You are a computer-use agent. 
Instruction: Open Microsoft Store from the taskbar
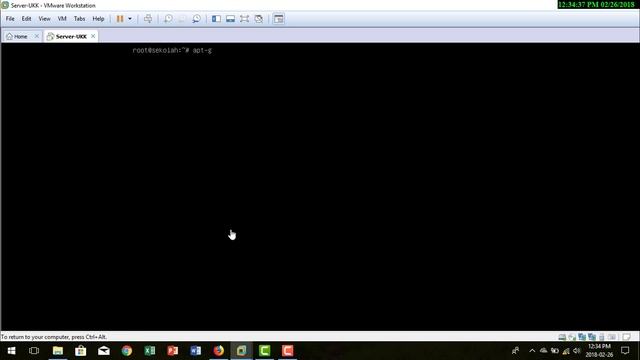(80, 351)
